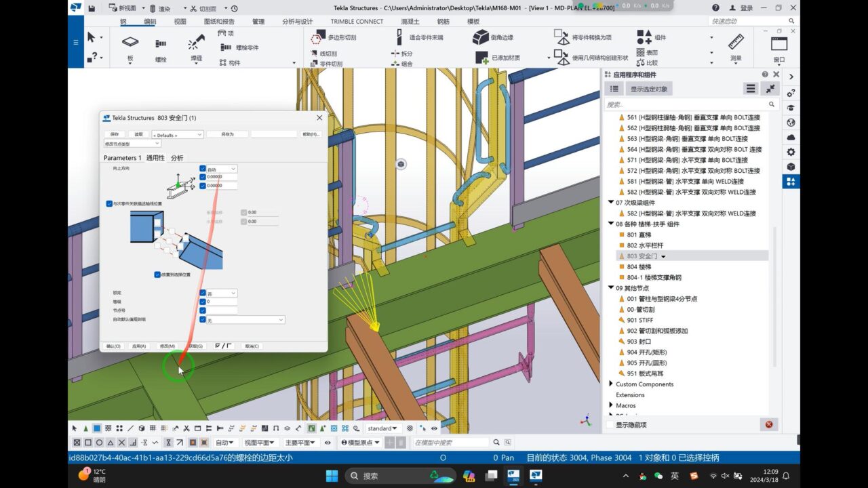
Task: Open the 窗口 window ribbon icon
Action: tap(779, 43)
